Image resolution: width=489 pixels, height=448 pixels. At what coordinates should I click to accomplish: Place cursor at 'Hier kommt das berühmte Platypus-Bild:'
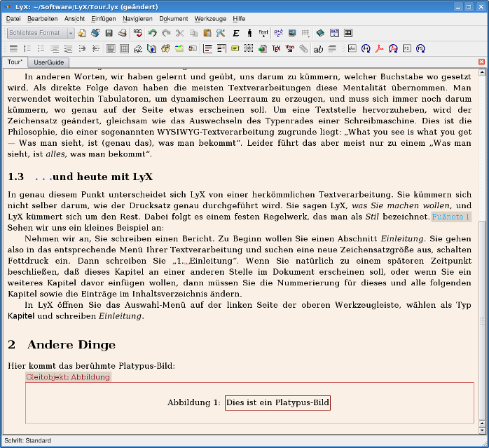[91, 366]
